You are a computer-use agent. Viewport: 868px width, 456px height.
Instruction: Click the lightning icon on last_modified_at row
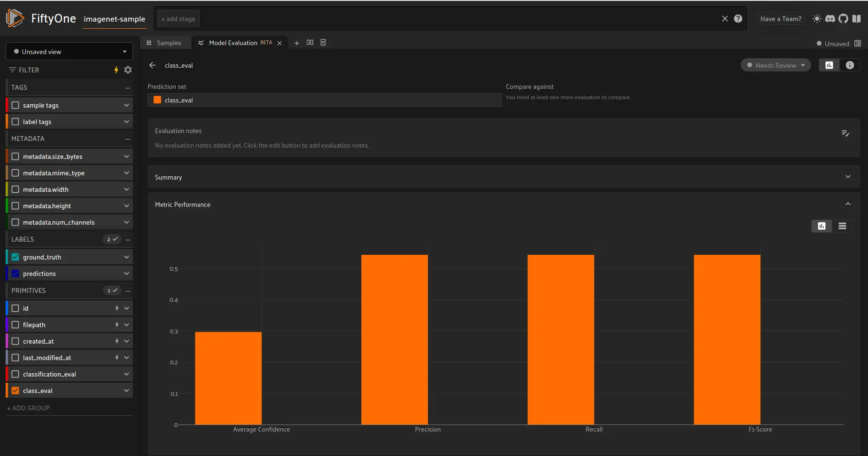(x=117, y=358)
